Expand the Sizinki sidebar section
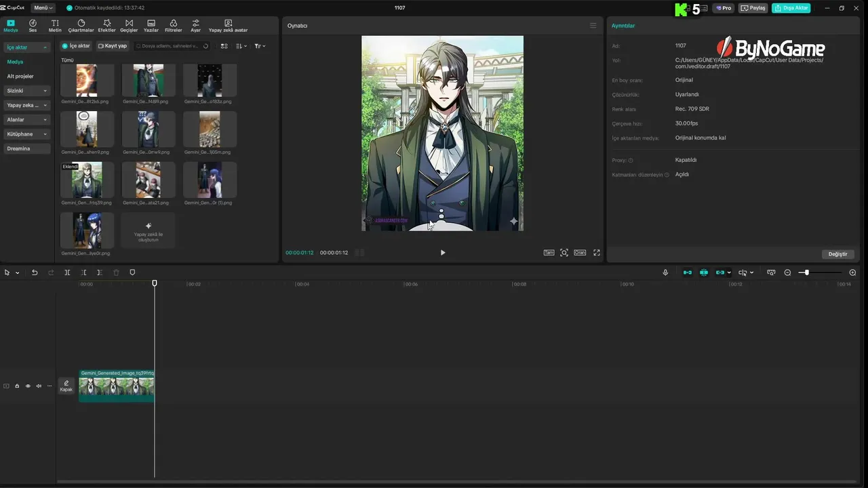Image resolution: width=868 pixels, height=488 pixels. (x=27, y=90)
